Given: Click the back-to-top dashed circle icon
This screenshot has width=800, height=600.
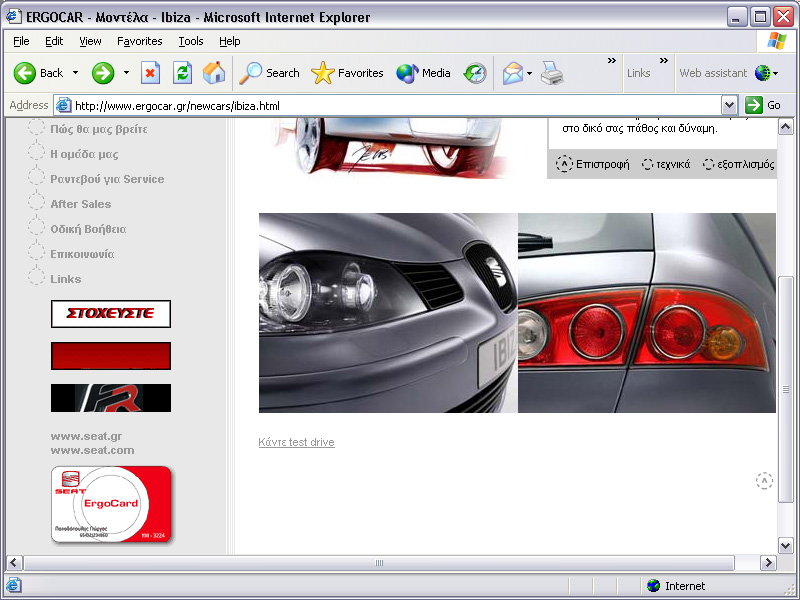Looking at the screenshot, I should point(764,481).
